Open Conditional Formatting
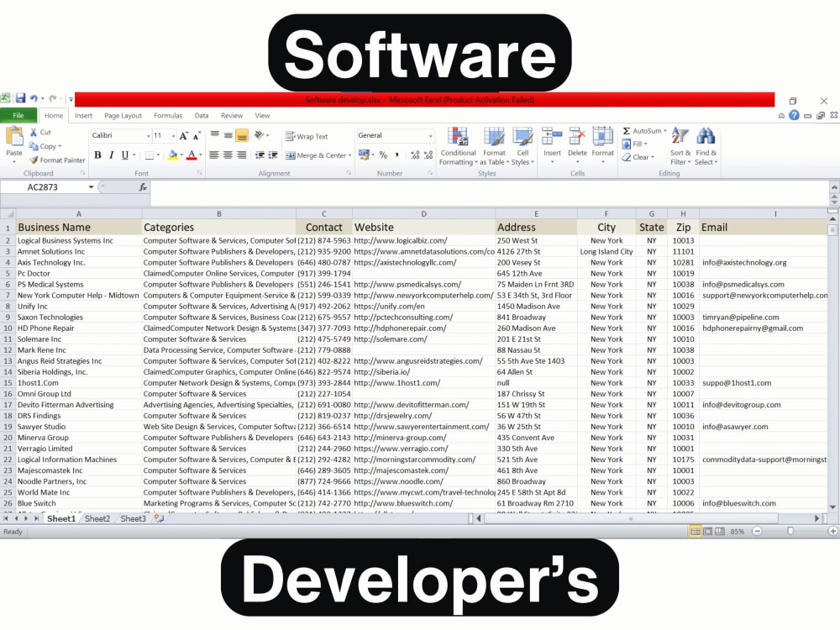Viewport: 840px width, 630px height. (x=458, y=146)
